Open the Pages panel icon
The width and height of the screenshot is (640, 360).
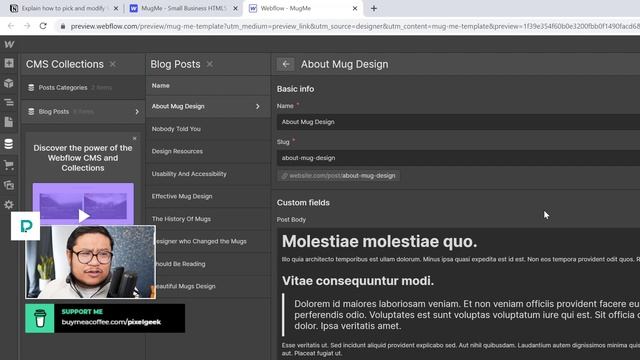(x=9, y=122)
